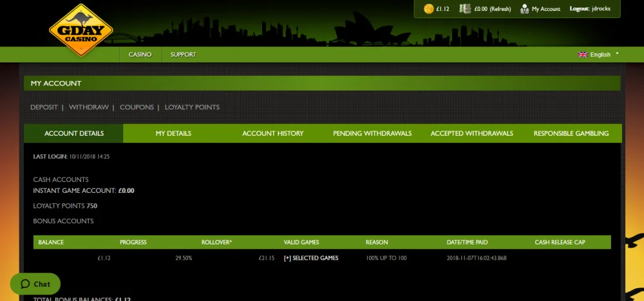Click the Valid Games column header
The width and height of the screenshot is (644, 301).
(301, 242)
